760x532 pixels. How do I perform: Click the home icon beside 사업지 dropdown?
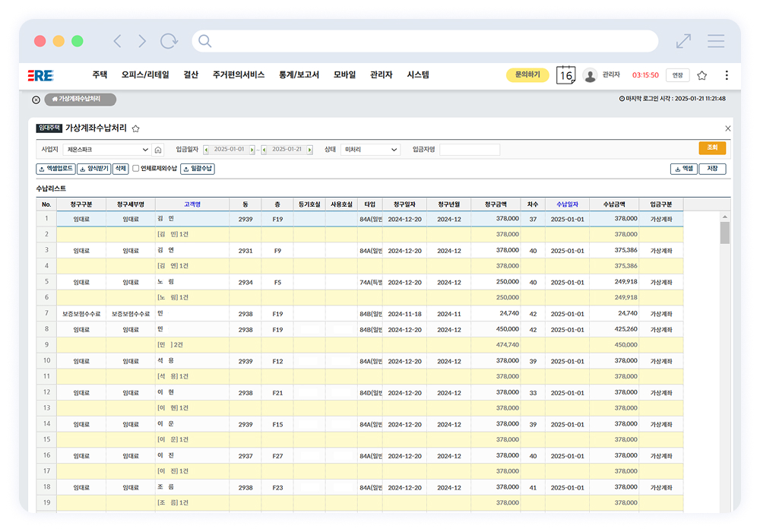pos(158,150)
